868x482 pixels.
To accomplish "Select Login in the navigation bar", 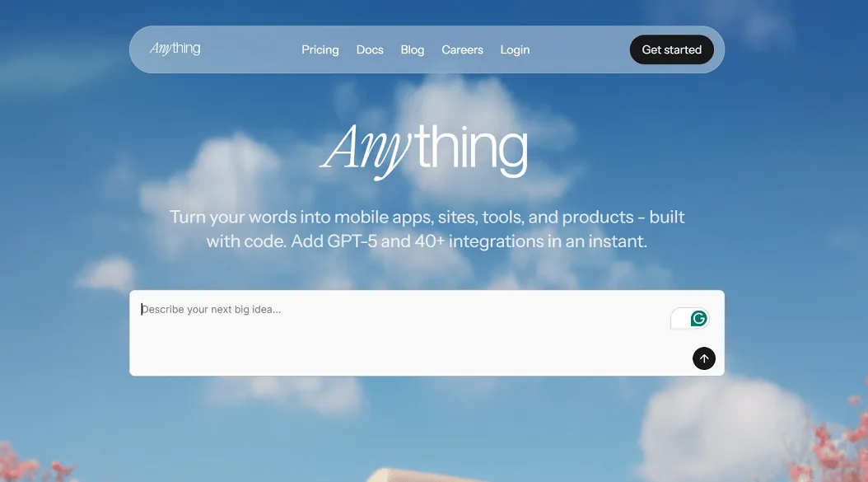I will click(515, 50).
